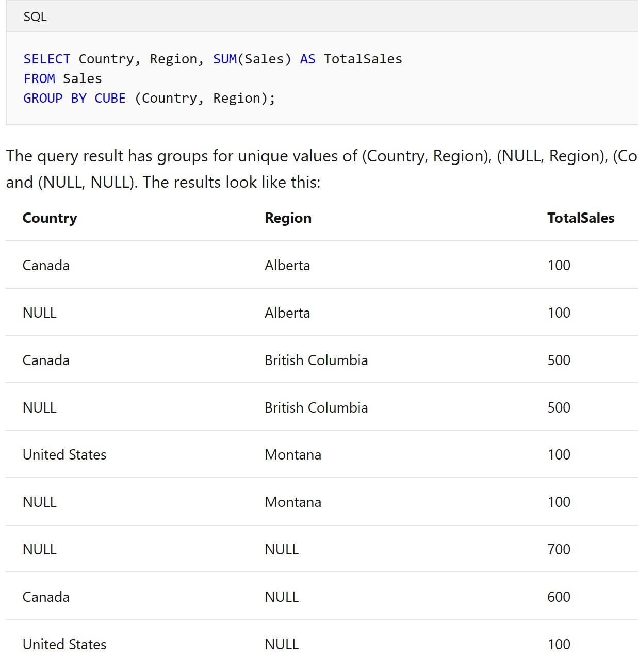Image resolution: width=638 pixels, height=672 pixels.
Task: Click the TotalSales alias in the query
Action: pos(363,59)
